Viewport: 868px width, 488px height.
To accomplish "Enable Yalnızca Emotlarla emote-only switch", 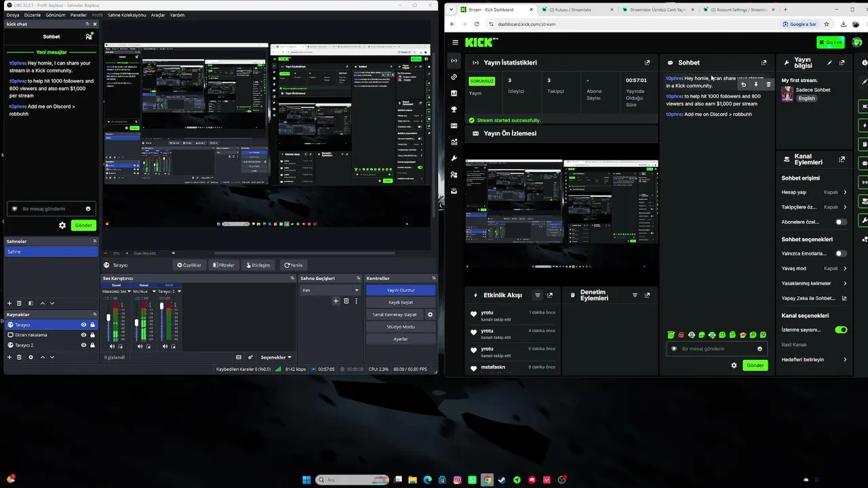I will click(841, 253).
